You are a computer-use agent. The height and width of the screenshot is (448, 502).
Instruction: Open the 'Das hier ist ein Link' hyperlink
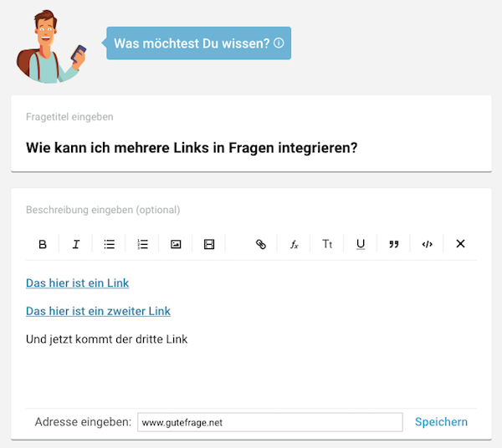(78, 283)
